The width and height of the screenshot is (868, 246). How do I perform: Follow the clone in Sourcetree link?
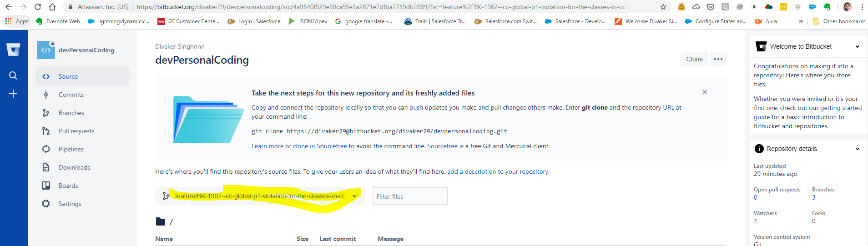coord(320,146)
